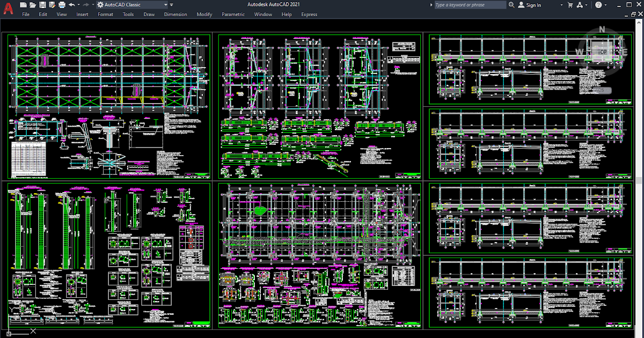Open the Parametric menu
The image size is (644, 338).
[233, 14]
